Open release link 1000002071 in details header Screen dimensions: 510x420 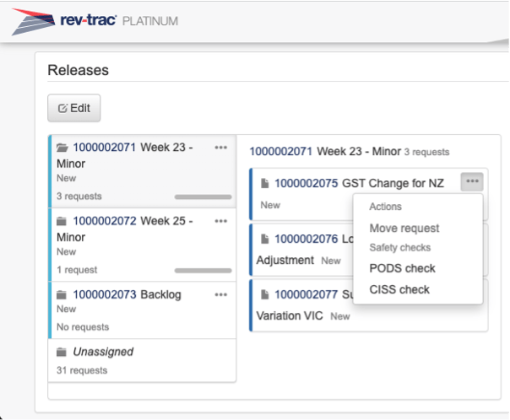click(281, 152)
